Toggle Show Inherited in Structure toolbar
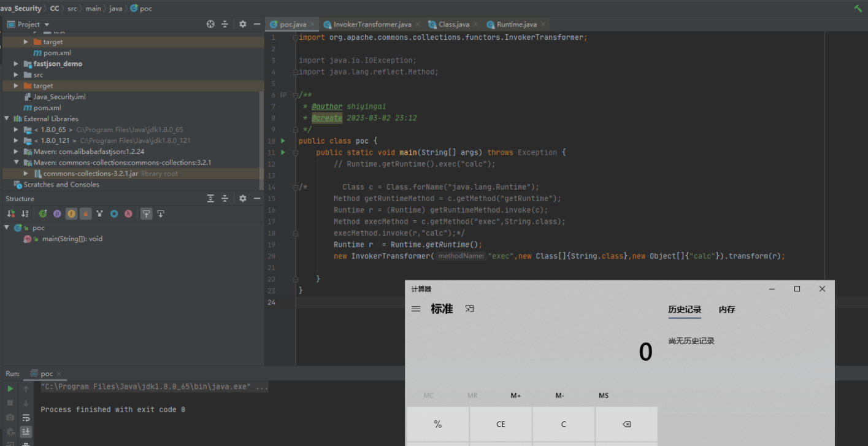The height and width of the screenshot is (446, 868). [43, 213]
